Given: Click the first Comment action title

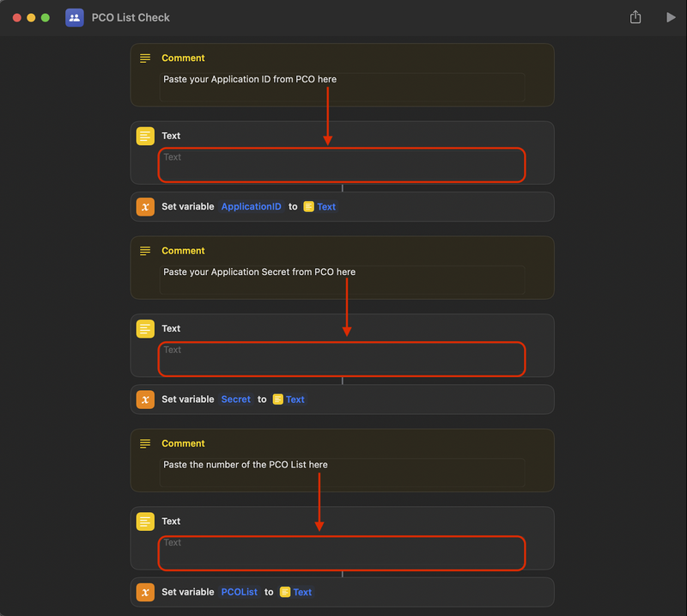Looking at the screenshot, I should pyautogui.click(x=183, y=58).
